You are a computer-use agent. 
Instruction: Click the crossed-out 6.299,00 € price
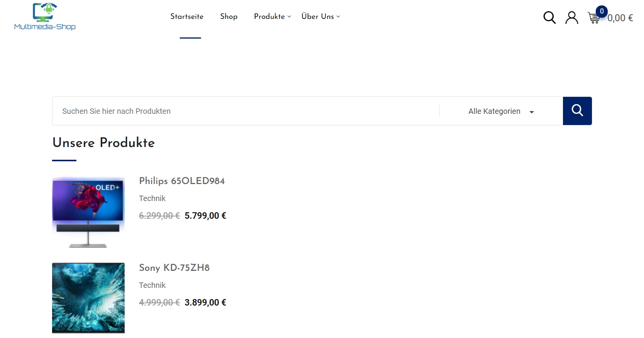pos(159,216)
